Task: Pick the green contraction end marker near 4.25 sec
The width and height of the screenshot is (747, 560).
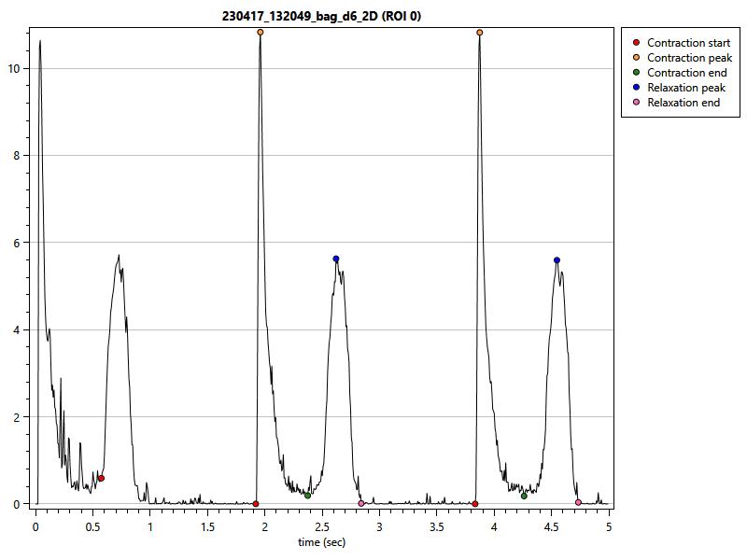Action: (x=524, y=496)
